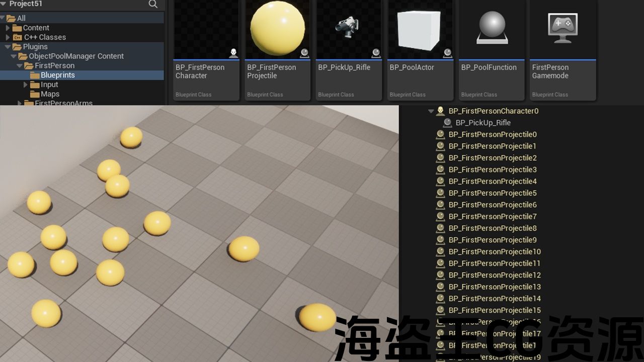This screenshot has height=362, width=644.
Task: Open the FirstPersonGamemode gamepad icon asset
Action: pos(562,28)
